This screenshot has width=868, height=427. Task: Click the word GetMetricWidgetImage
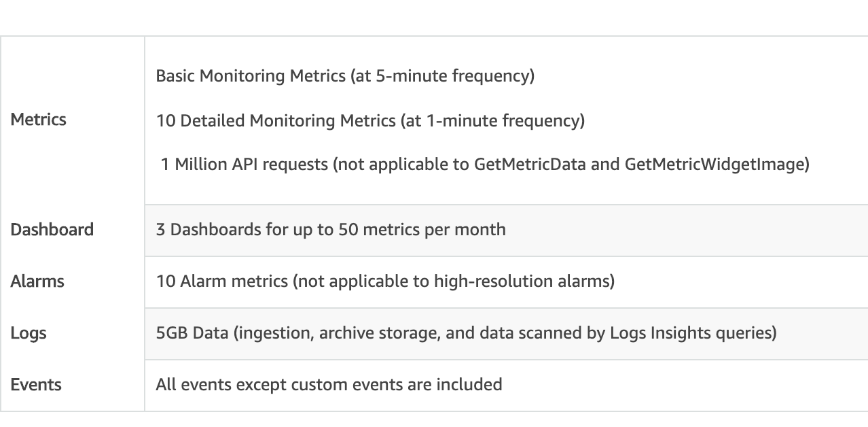714,165
